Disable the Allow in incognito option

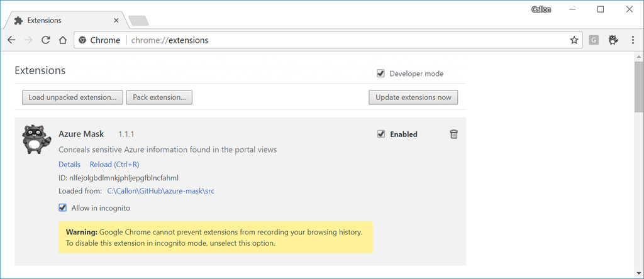(62, 208)
